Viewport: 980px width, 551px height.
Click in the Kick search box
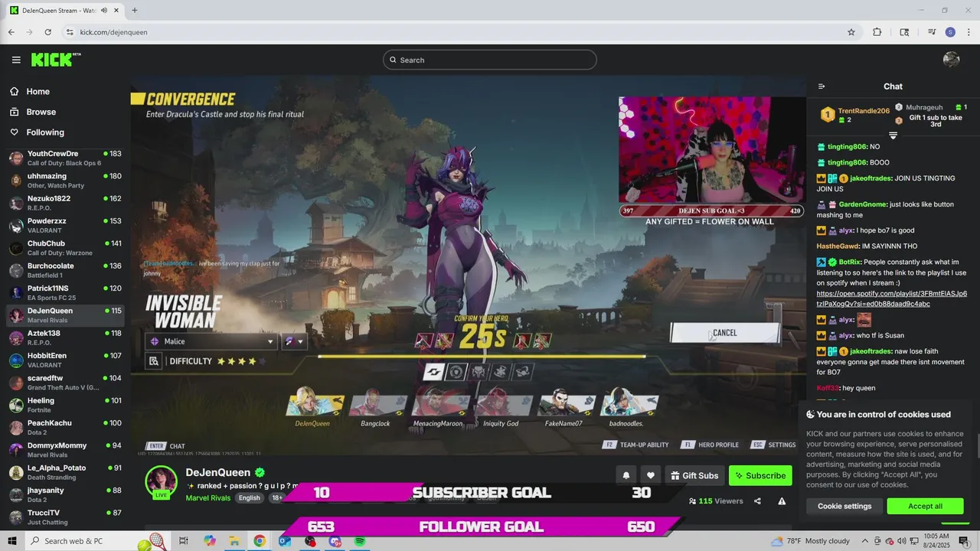tap(490, 60)
